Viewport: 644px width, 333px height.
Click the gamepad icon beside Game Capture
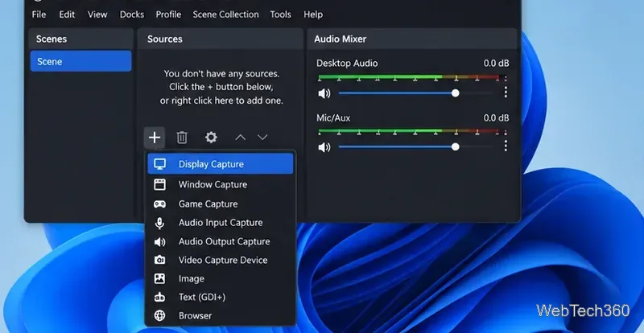click(159, 203)
